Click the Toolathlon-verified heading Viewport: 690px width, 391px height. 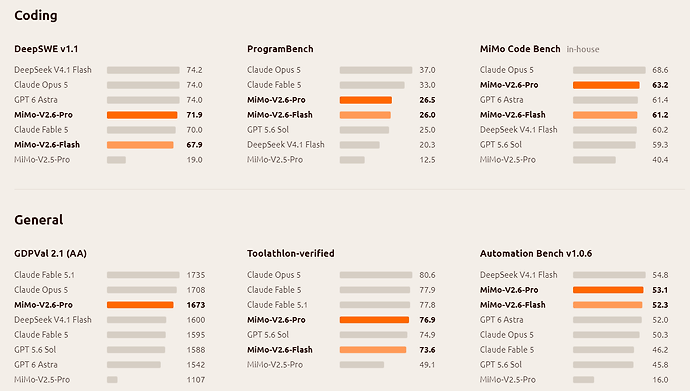(291, 254)
